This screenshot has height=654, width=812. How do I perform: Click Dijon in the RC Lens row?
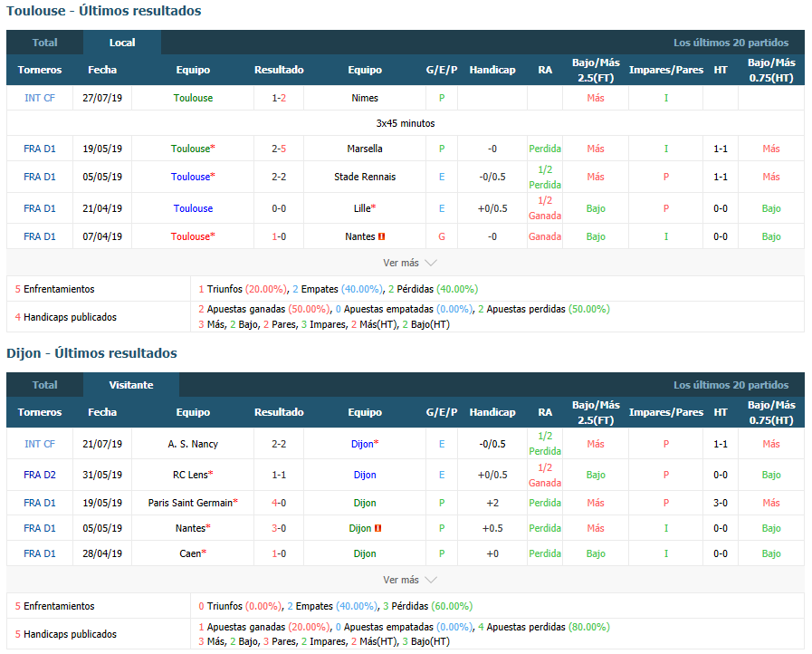365,475
